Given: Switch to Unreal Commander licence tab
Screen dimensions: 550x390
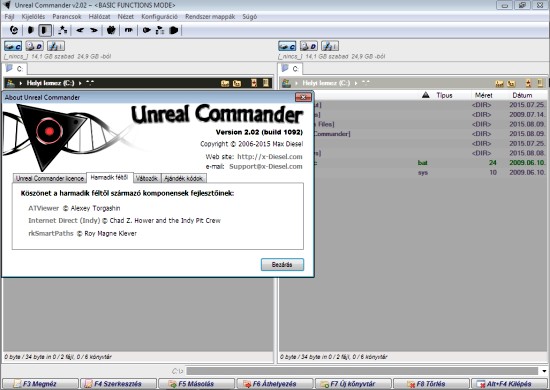Looking at the screenshot, I should [50, 178].
